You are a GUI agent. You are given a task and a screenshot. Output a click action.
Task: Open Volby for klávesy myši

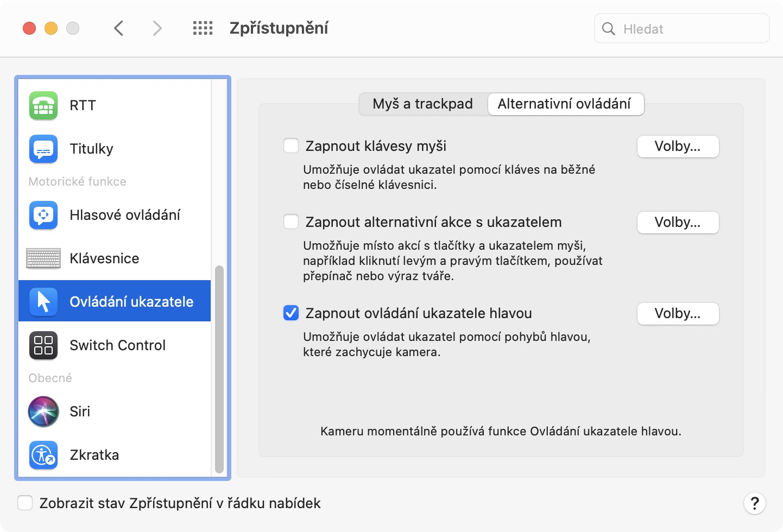click(x=678, y=147)
